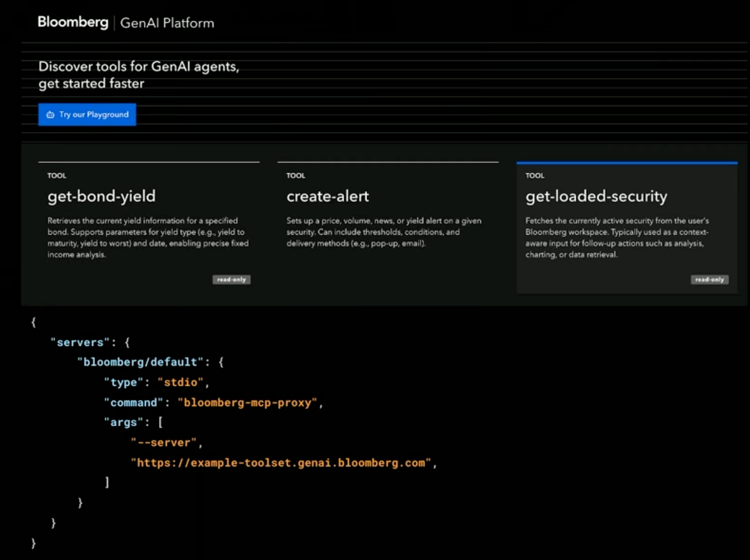
Task: Click the robot icon in Playground button
Action: (x=50, y=115)
